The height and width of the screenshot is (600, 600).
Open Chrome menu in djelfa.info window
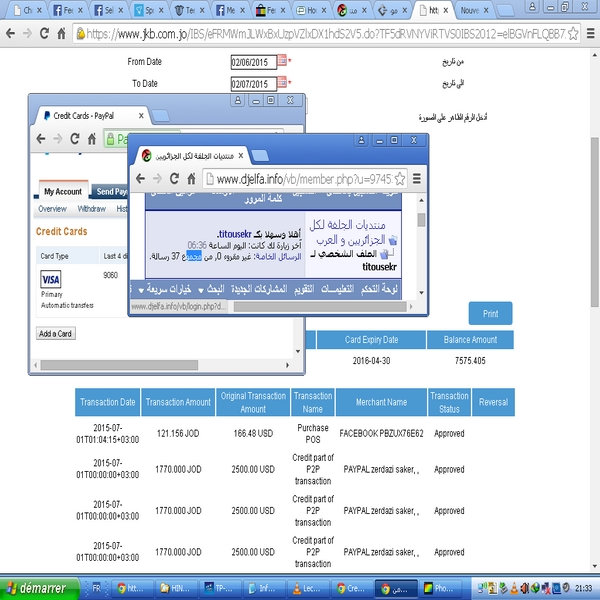[x=417, y=179]
